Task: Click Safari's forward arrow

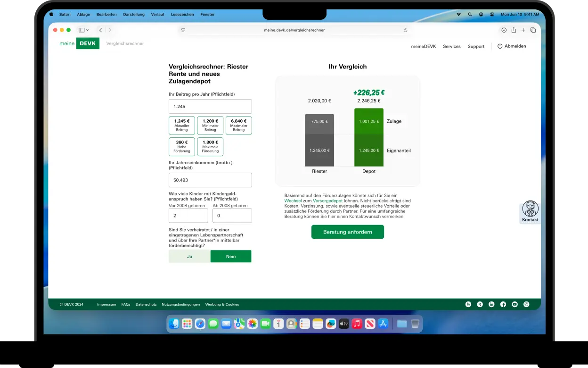Action: point(110,30)
